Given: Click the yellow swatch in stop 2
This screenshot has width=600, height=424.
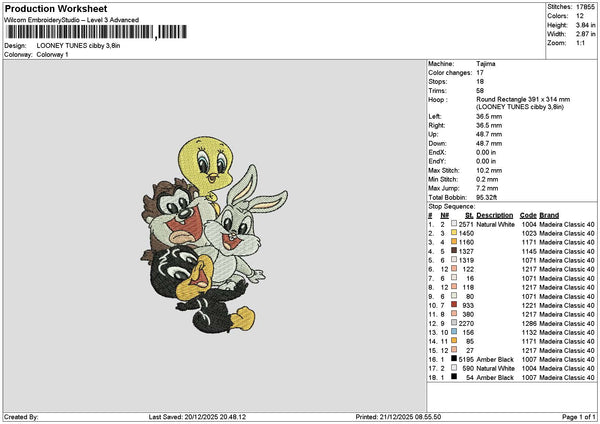Looking at the screenshot, I should (x=454, y=233).
